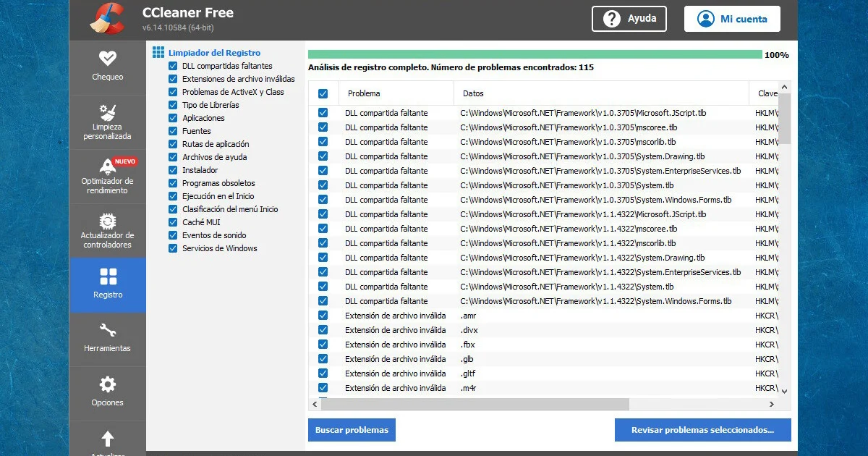
Task: Open the Chequeo heart icon section
Action: pos(107,58)
